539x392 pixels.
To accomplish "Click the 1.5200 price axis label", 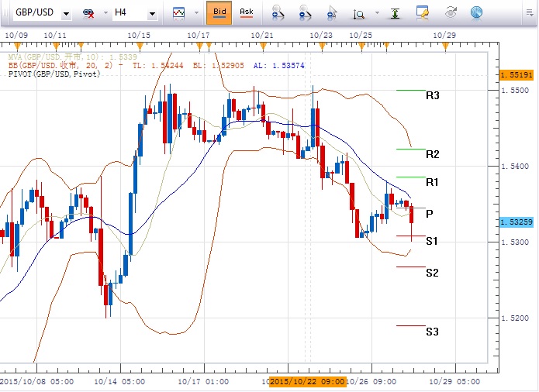I will point(515,318).
